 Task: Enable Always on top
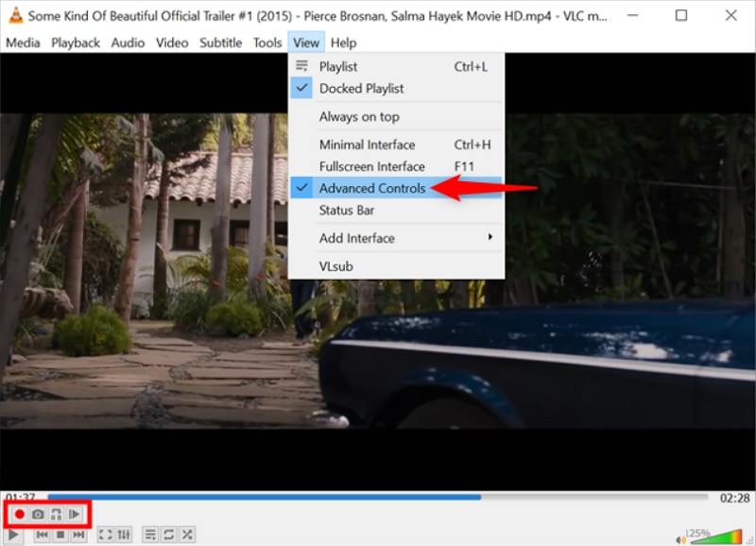tap(368, 116)
